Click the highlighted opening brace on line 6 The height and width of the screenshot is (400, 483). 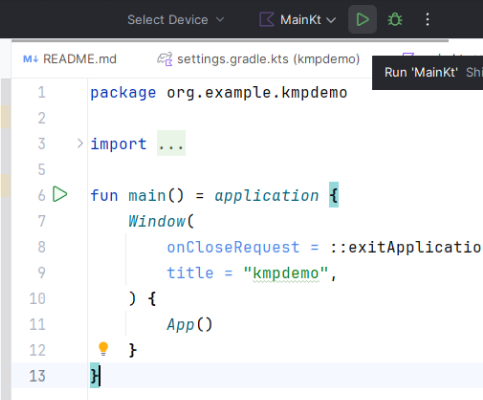tap(334, 195)
